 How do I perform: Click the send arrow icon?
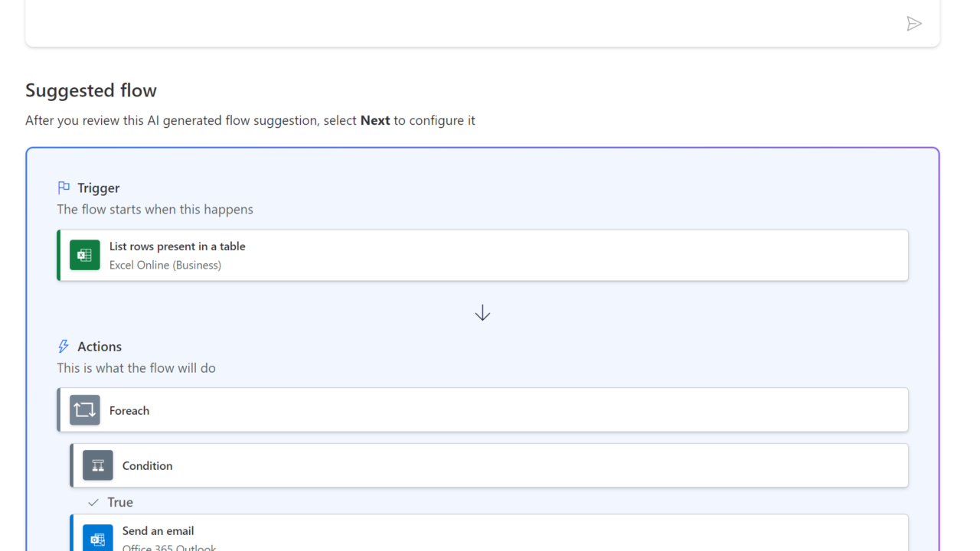[x=913, y=24]
